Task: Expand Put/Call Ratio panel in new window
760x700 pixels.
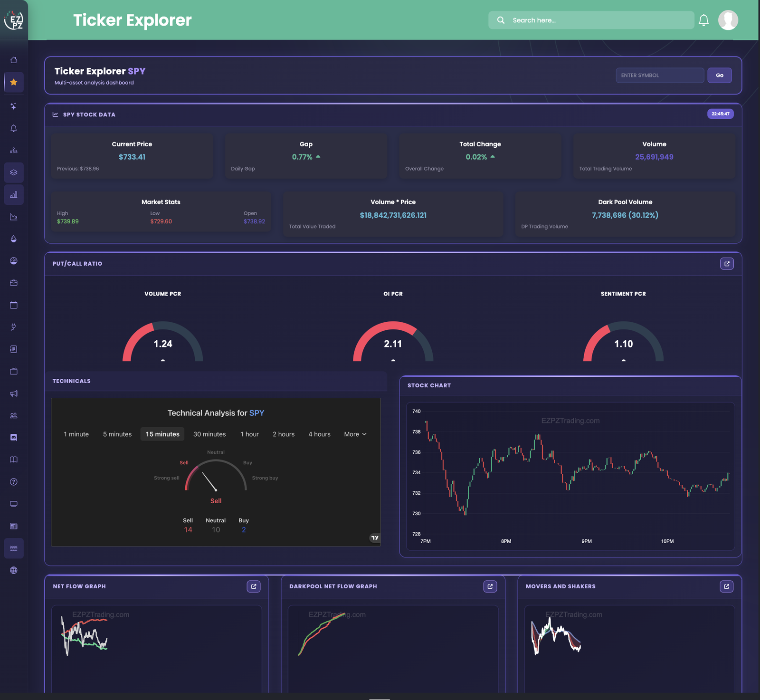Action: pyautogui.click(x=727, y=264)
